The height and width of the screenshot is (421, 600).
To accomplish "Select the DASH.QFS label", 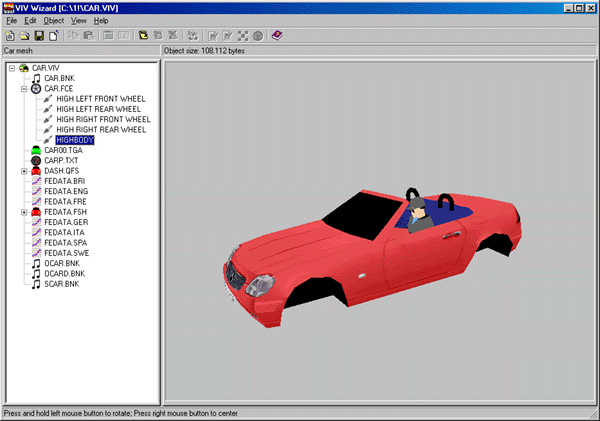I will point(62,171).
